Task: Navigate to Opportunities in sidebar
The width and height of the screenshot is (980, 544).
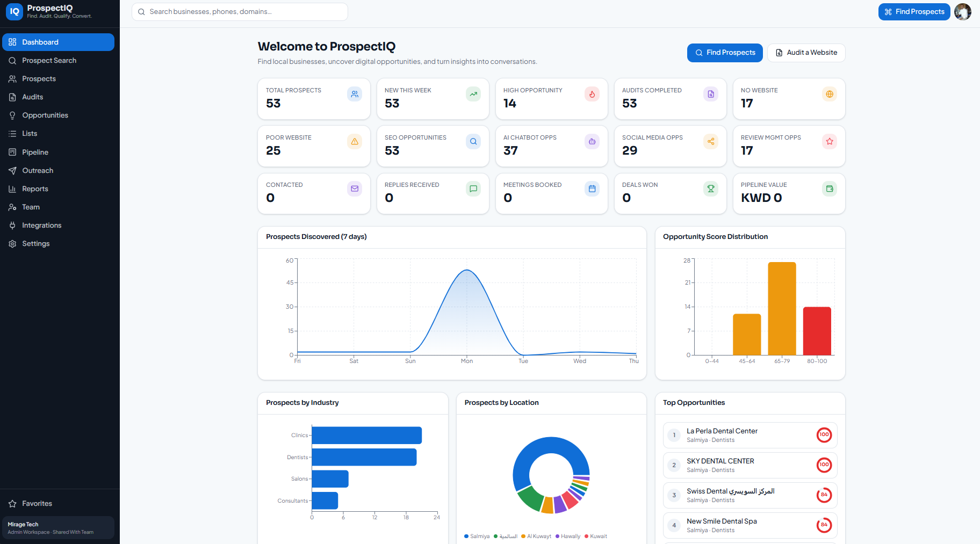Action: pyautogui.click(x=58, y=115)
